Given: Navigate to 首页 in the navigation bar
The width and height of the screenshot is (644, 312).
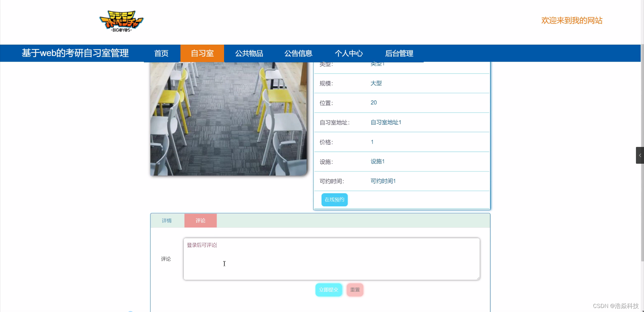Looking at the screenshot, I should (x=161, y=53).
